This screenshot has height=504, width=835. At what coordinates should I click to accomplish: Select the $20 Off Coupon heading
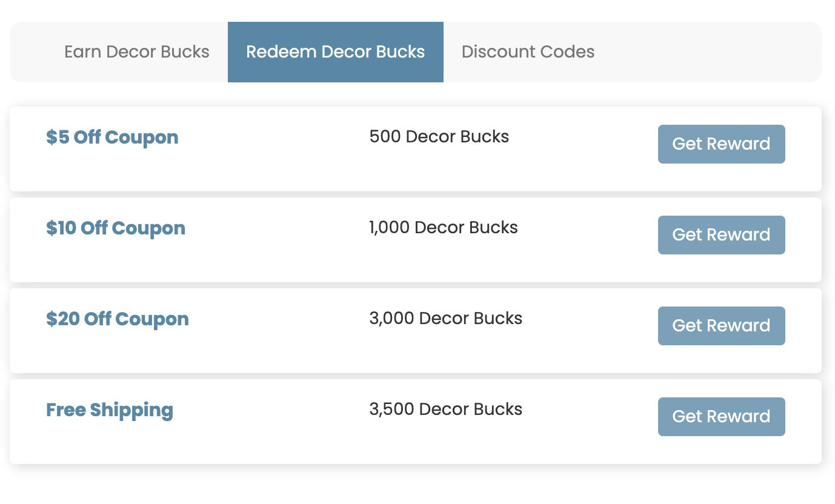click(x=118, y=319)
